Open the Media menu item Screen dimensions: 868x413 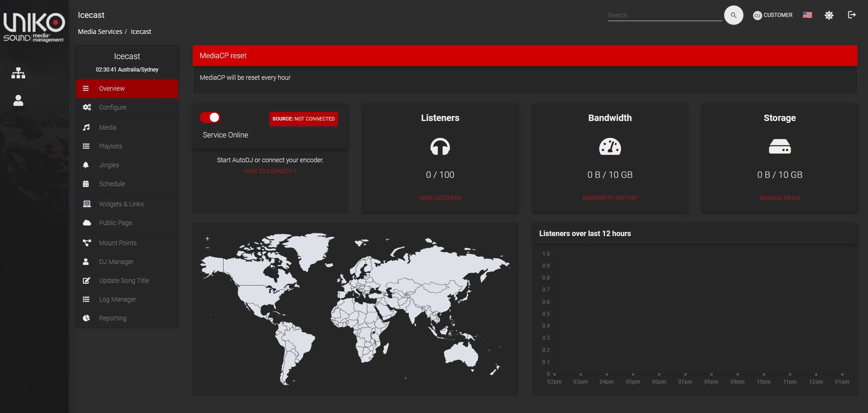click(x=127, y=127)
